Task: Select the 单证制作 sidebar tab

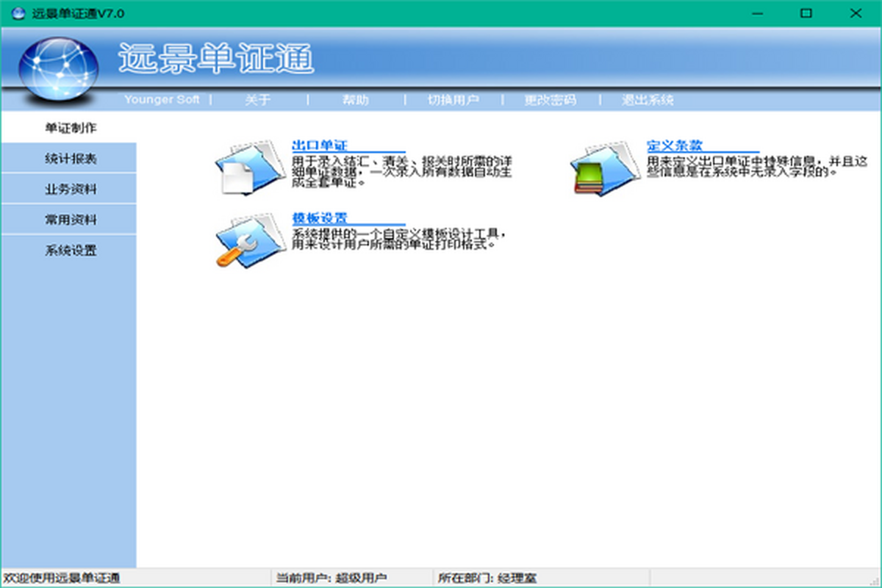Action: point(68,128)
